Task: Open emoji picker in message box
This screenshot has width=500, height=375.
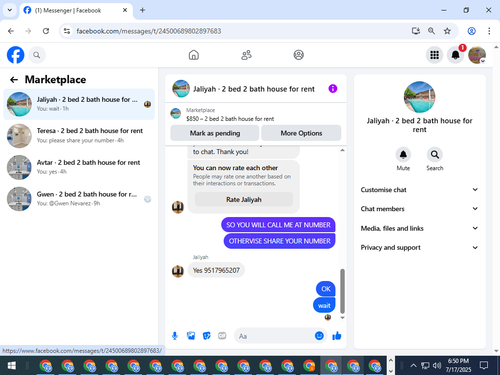Action: coord(319,336)
